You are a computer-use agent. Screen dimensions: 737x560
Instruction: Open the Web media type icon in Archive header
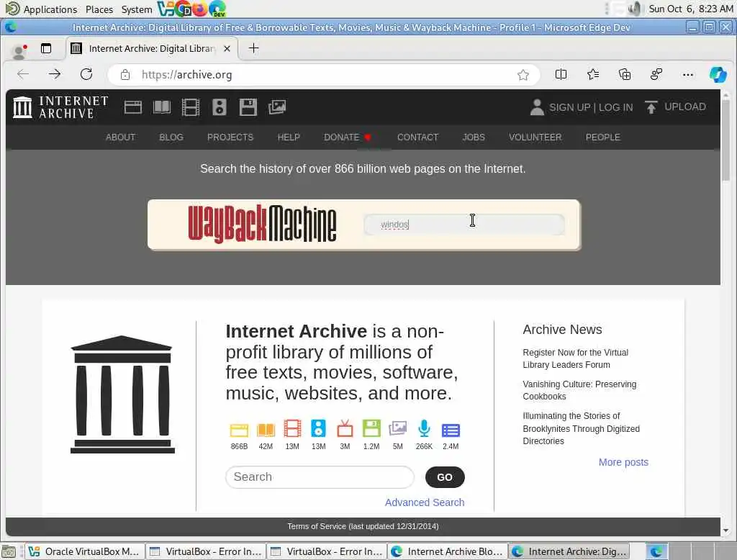click(133, 107)
